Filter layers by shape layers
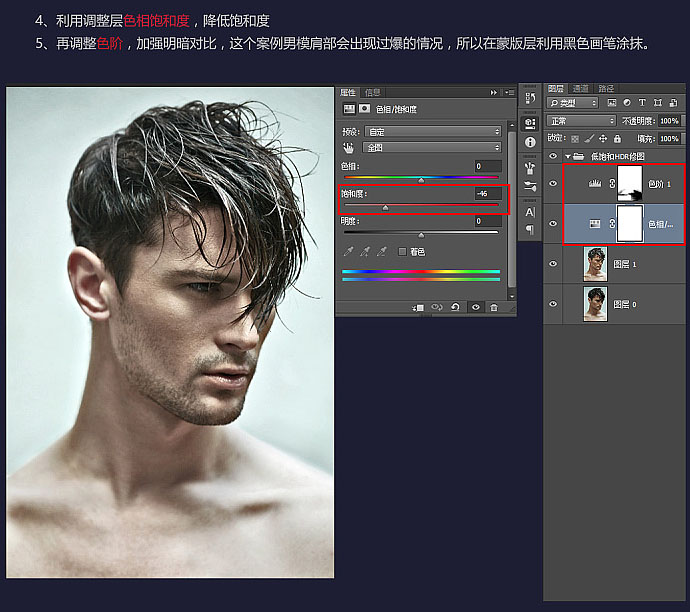Viewport: 690px width, 612px height. click(x=658, y=103)
